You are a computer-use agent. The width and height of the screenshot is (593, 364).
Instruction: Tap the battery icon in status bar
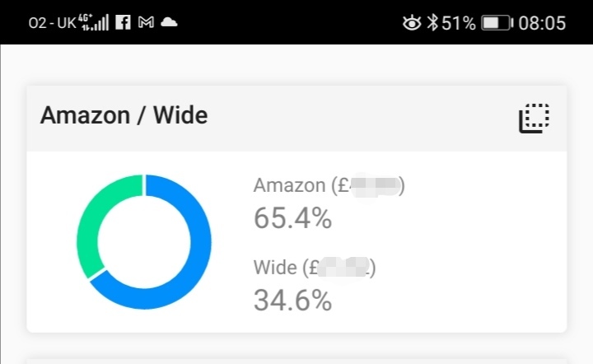point(497,23)
